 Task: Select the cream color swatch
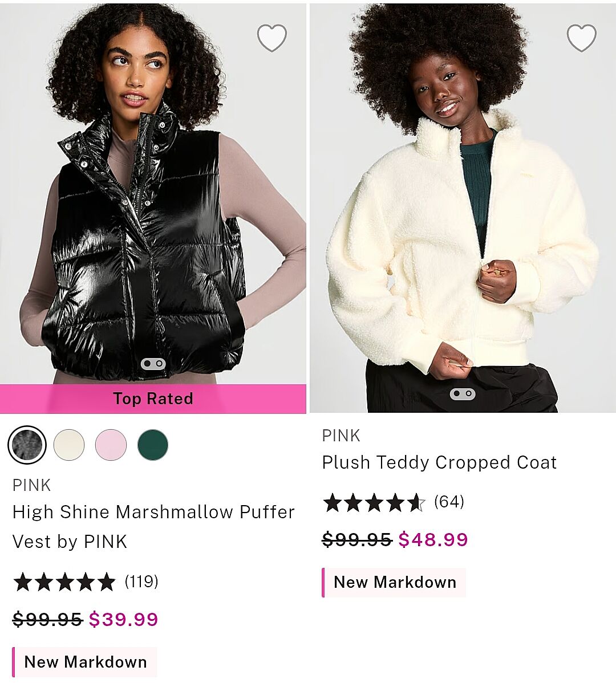[69, 445]
